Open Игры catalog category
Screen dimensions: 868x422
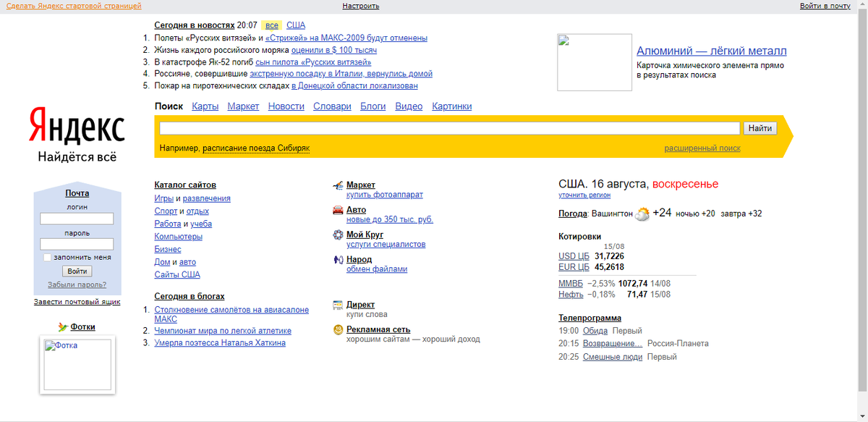[163, 198]
